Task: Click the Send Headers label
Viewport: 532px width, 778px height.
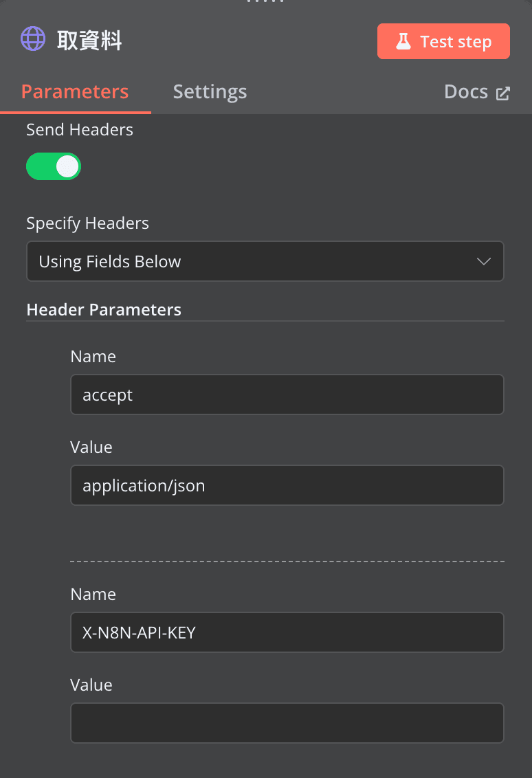Action: (x=80, y=130)
